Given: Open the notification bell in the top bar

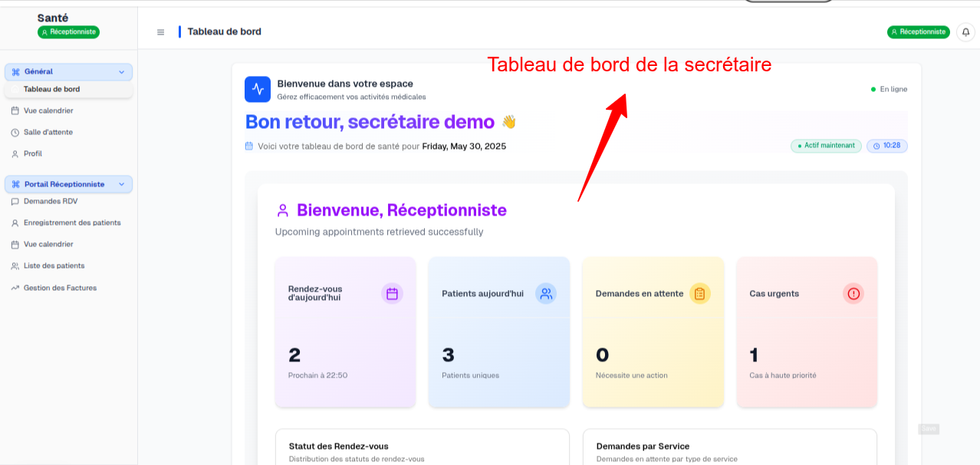Looking at the screenshot, I should [x=965, y=32].
